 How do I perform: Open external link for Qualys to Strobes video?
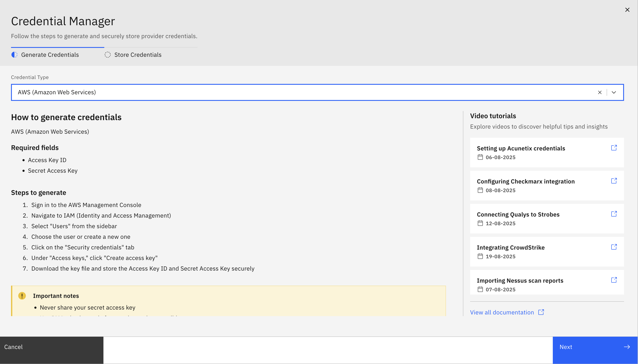point(614,214)
